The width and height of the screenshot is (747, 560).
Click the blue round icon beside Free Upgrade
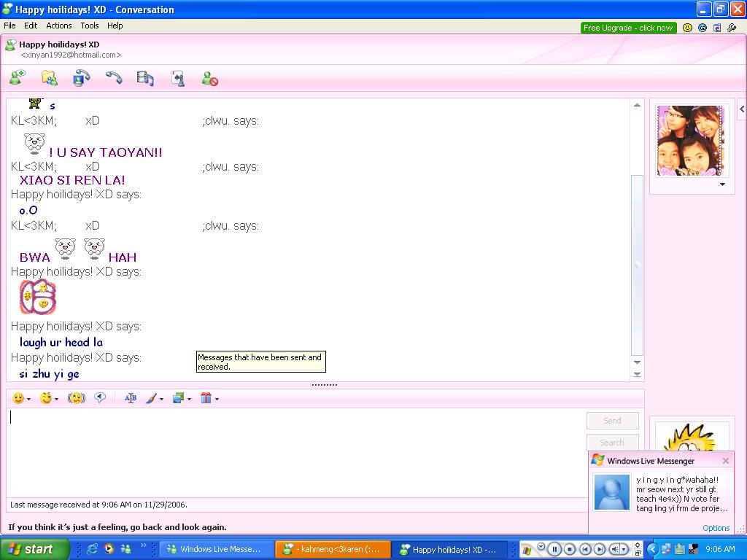pyautogui.click(x=703, y=28)
